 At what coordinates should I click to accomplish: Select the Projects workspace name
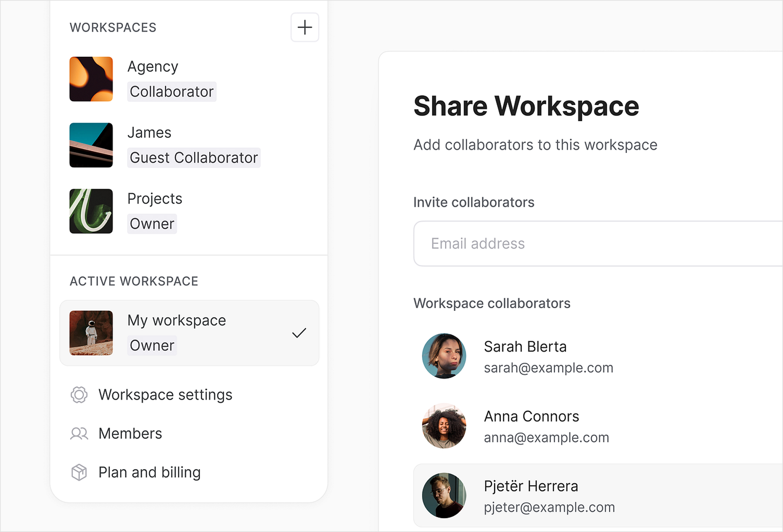[x=154, y=199]
